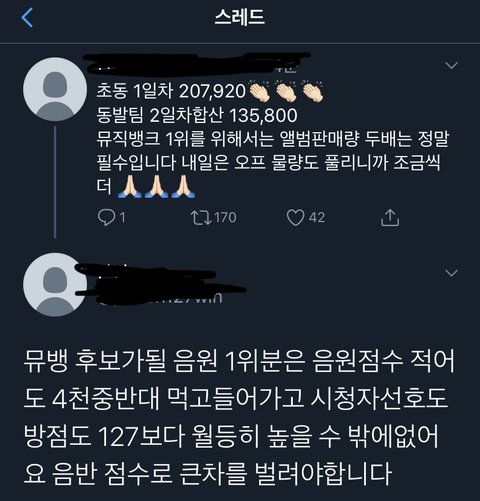Go back using the blue arrow

[x=27, y=18]
